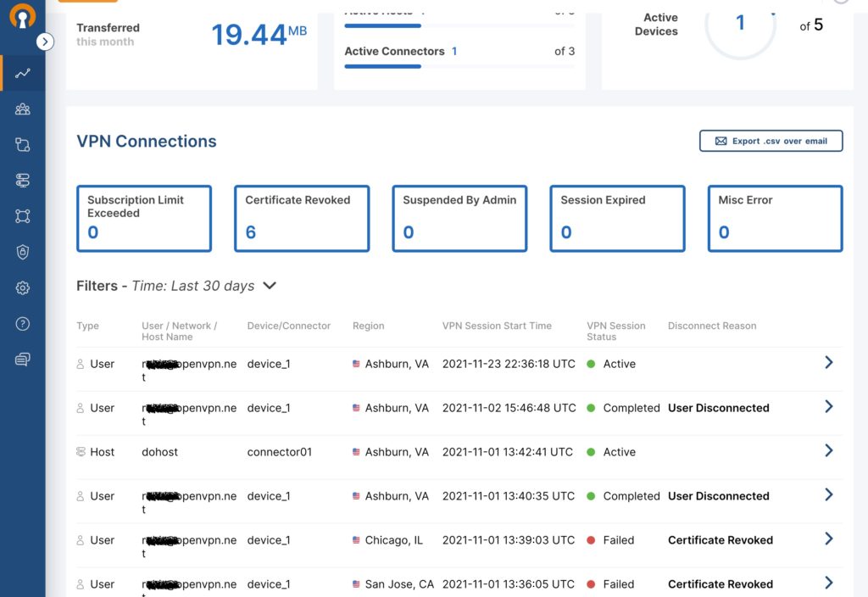Click the green Completed dot in 13:40:35 row
This screenshot has height=597, width=868.
[x=591, y=496]
